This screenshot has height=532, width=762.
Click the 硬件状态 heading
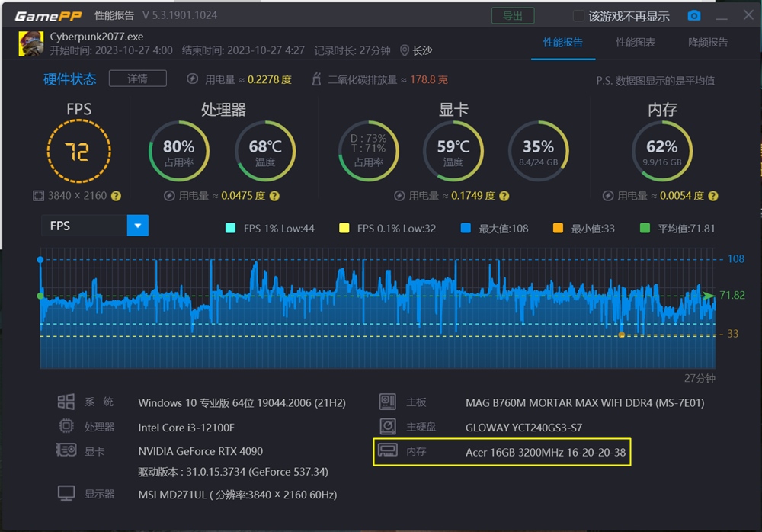pos(69,79)
